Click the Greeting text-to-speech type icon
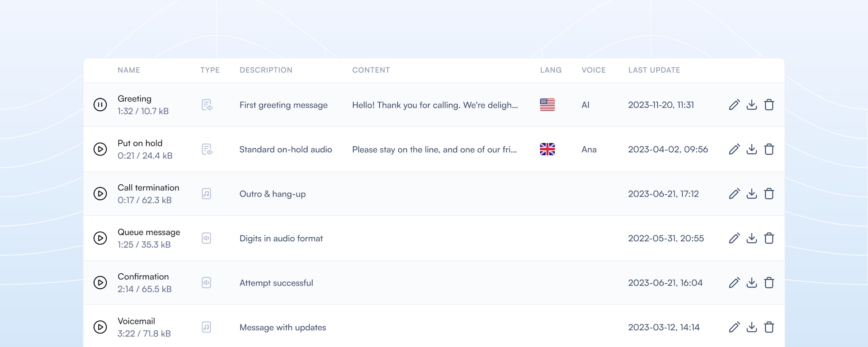Screen dimensions: 868x347 coord(207,105)
